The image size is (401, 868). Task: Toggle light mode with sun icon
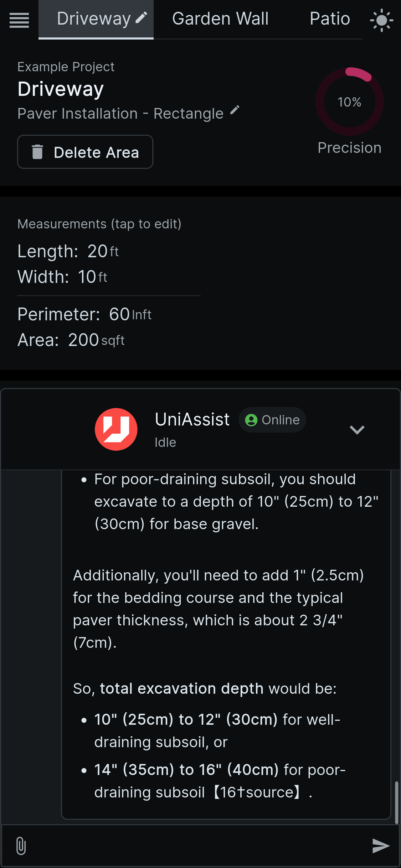(x=381, y=20)
